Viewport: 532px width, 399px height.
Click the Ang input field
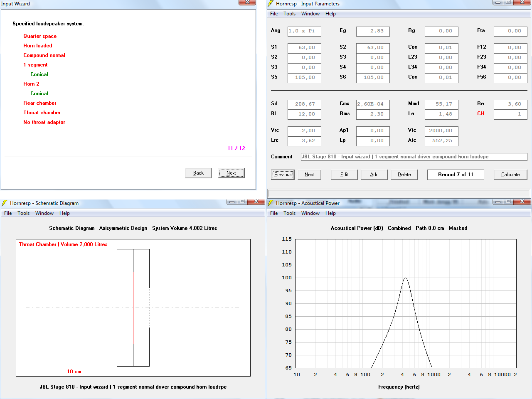coord(304,31)
